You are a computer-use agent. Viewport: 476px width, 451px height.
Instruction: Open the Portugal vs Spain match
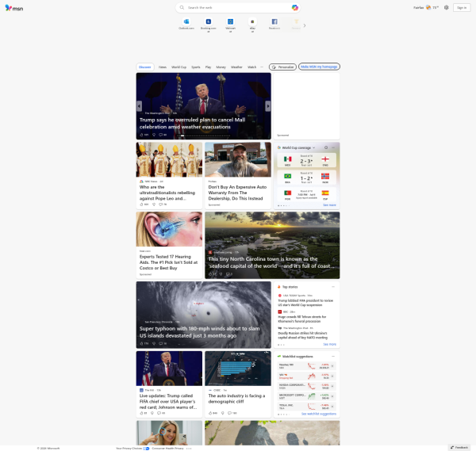coord(306,194)
